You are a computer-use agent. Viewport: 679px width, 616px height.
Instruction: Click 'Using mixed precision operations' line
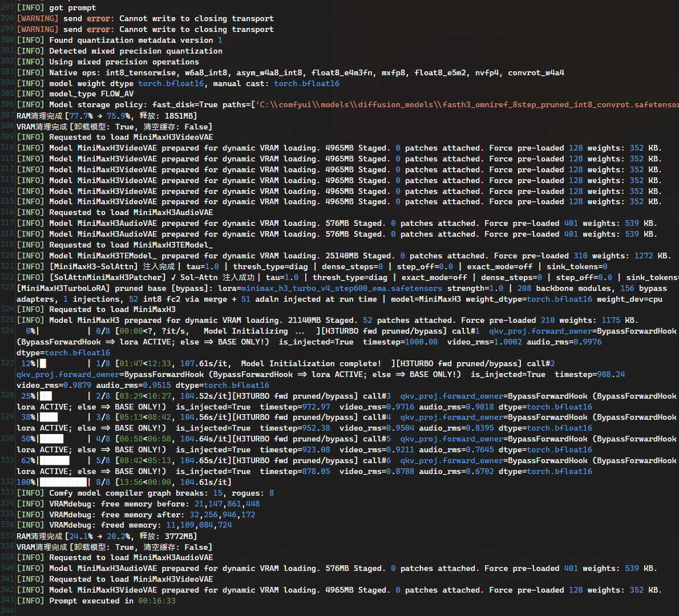point(108,62)
